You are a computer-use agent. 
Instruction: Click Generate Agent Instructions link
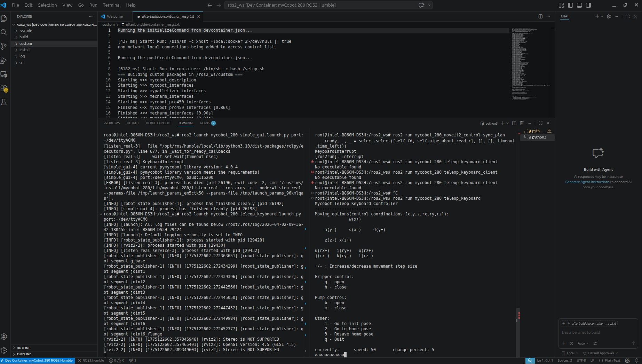click(587, 182)
